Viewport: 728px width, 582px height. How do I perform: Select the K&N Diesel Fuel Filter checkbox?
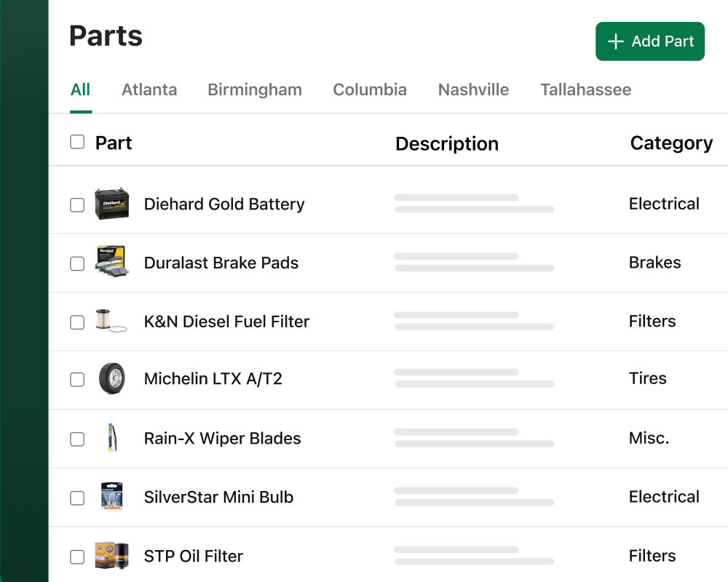(77, 322)
